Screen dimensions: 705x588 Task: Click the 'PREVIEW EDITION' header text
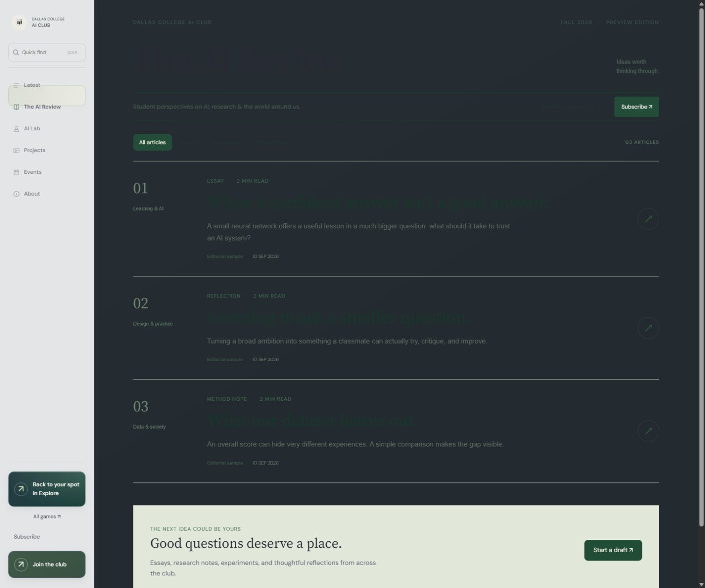coord(632,22)
